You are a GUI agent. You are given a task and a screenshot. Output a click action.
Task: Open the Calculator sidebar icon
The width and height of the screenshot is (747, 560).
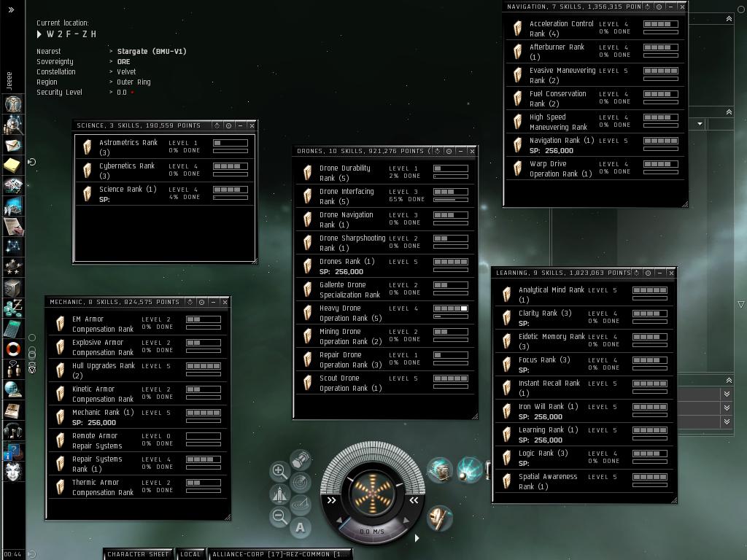tap(13, 329)
